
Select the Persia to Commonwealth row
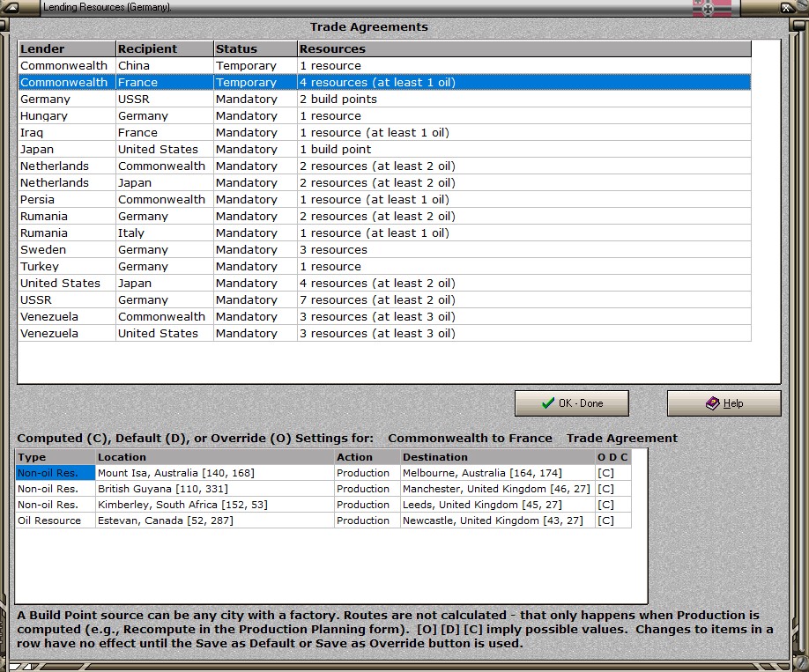coord(384,200)
